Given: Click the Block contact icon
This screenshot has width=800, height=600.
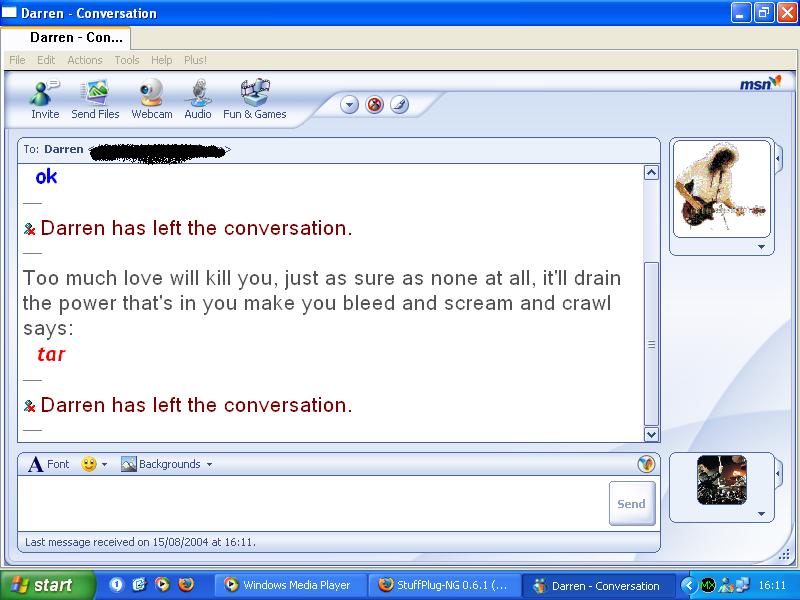Looking at the screenshot, I should [x=375, y=104].
